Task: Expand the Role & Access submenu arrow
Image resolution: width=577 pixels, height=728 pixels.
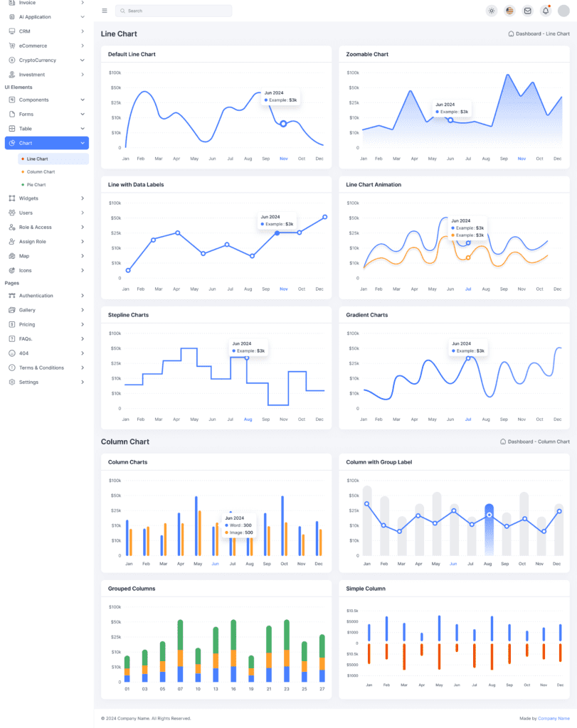Action: tap(83, 227)
